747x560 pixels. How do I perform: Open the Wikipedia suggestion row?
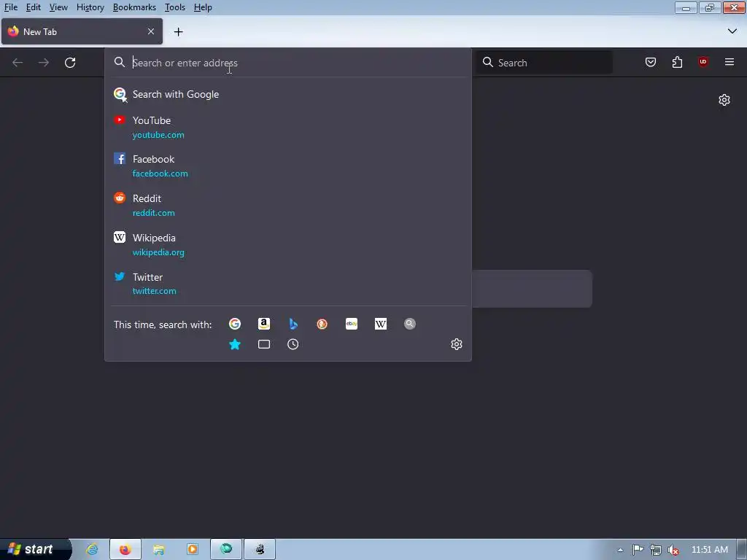pos(287,245)
